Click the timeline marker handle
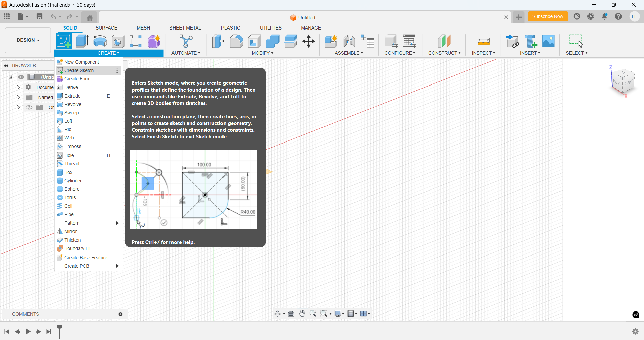Image resolution: width=644 pixels, height=340 pixels. pos(60,332)
